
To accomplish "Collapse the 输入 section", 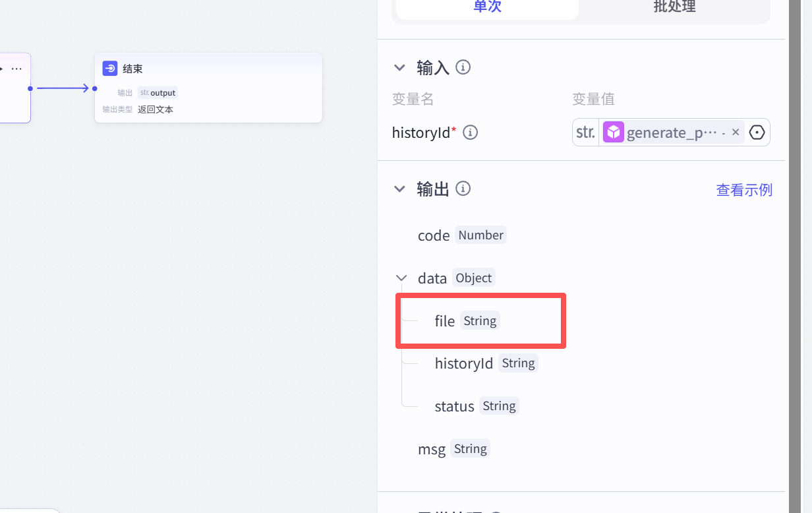I will (399, 67).
